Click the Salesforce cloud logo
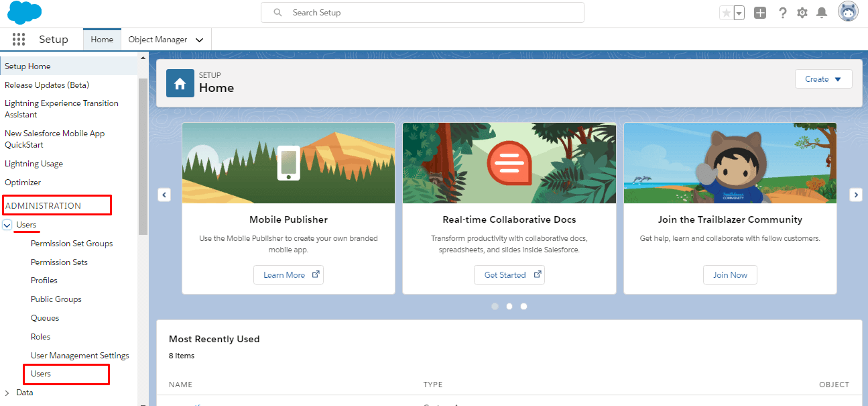This screenshot has height=406, width=868. click(x=24, y=13)
